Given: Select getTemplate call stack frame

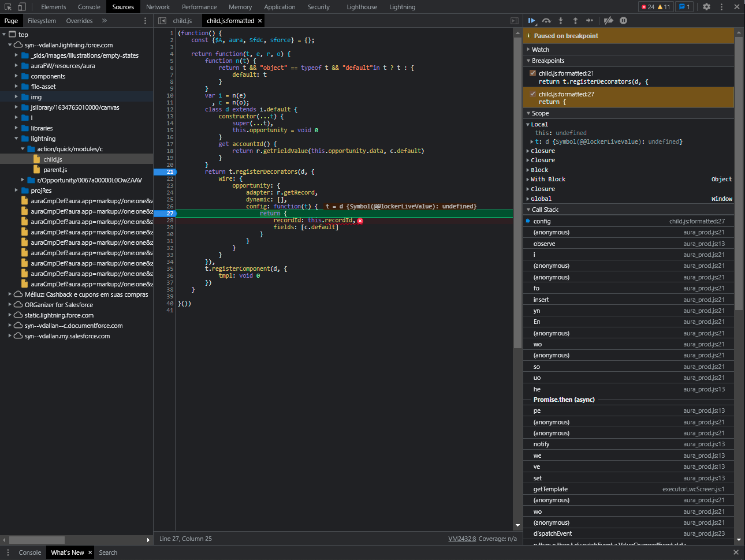Looking at the screenshot, I should [628, 489].
